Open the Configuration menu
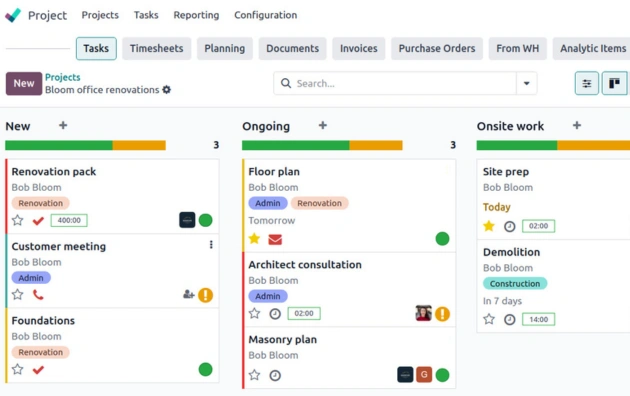Image resolution: width=630 pixels, height=396 pixels. pyautogui.click(x=266, y=15)
